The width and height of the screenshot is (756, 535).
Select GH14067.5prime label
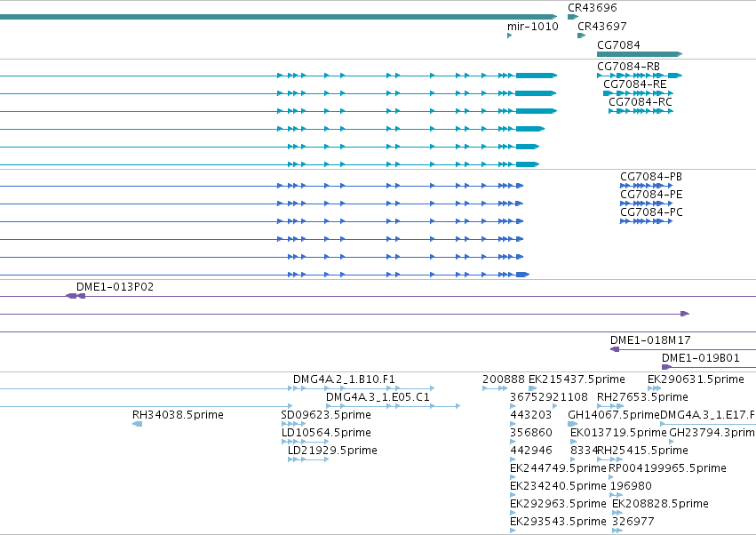[613, 415]
